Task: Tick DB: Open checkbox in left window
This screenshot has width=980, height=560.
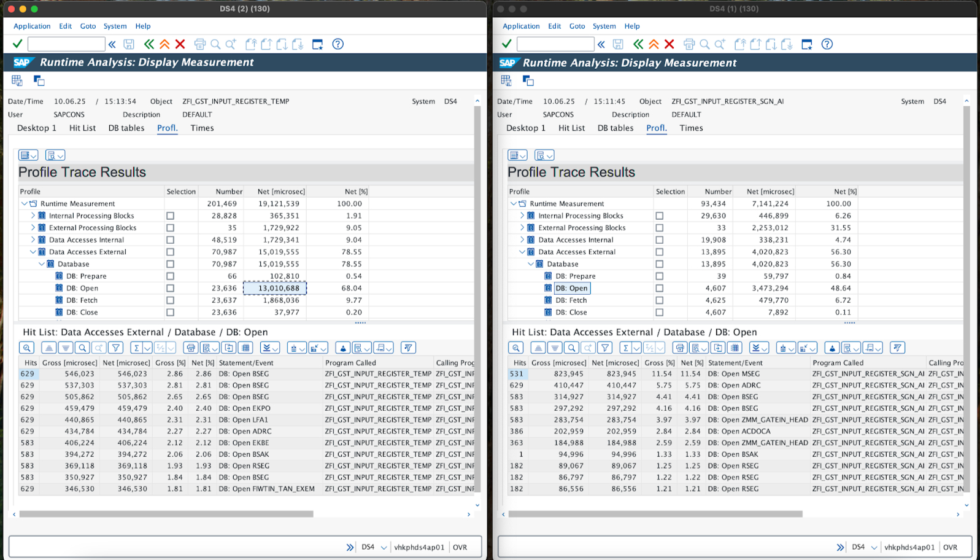Action: pyautogui.click(x=170, y=289)
